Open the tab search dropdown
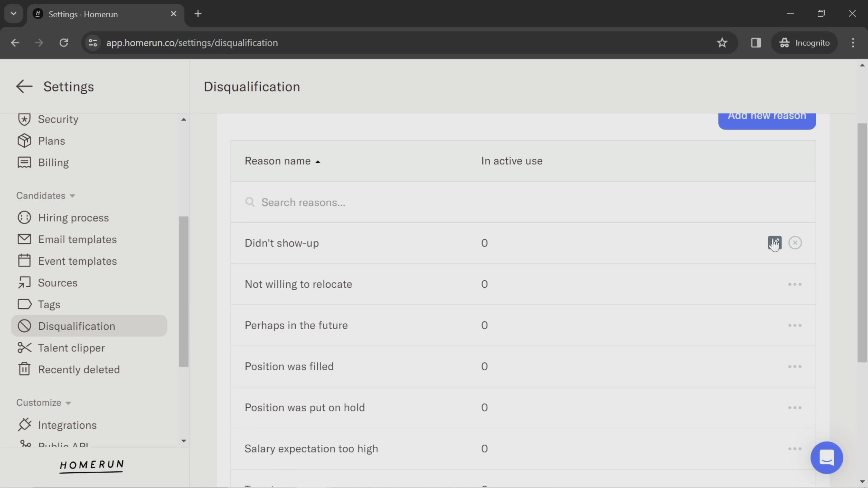The image size is (868, 488). click(x=14, y=14)
